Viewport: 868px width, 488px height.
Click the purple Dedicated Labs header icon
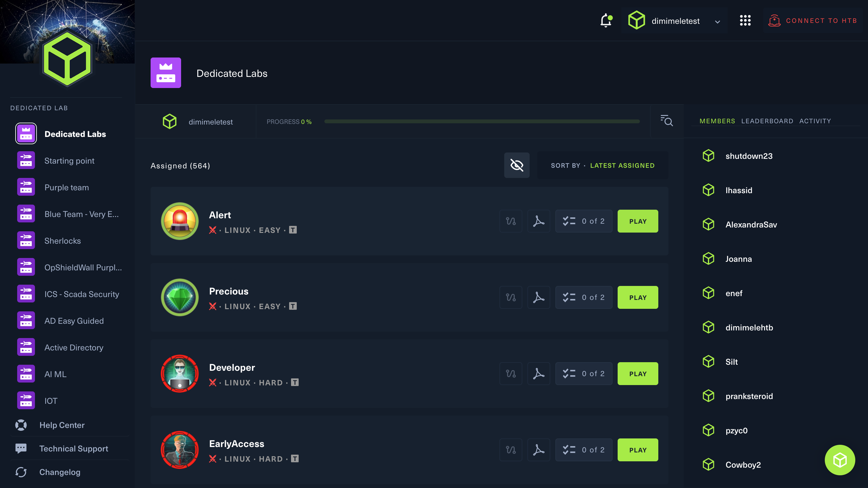[x=166, y=73]
